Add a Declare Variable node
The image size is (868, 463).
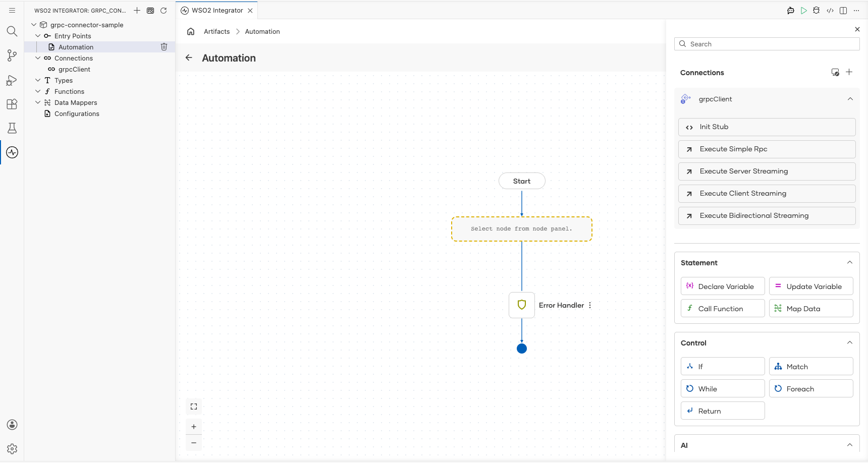click(x=723, y=286)
